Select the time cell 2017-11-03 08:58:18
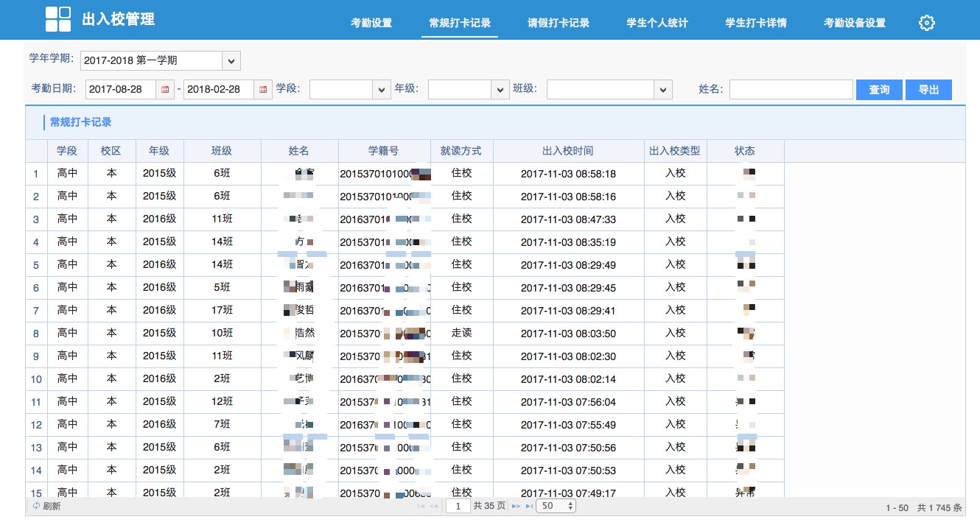980x525 pixels. coord(568,174)
